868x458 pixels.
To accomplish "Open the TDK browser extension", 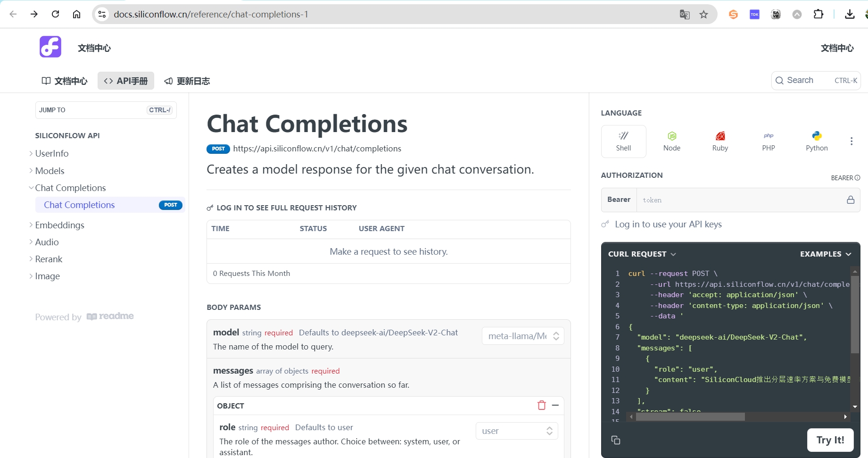I will point(754,15).
